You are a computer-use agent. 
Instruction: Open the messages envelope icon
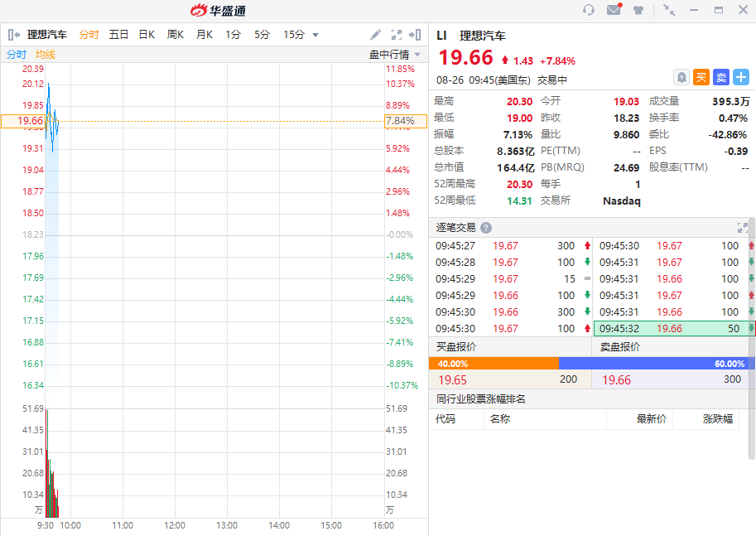click(614, 10)
